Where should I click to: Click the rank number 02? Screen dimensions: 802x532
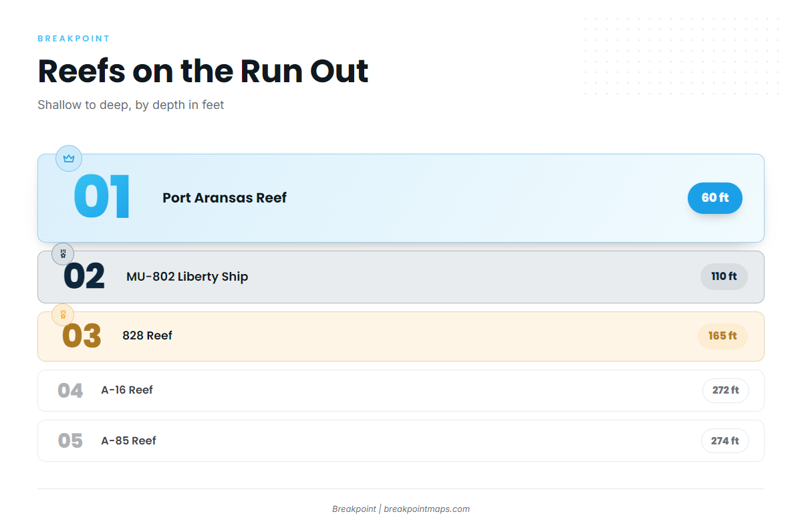click(84, 277)
